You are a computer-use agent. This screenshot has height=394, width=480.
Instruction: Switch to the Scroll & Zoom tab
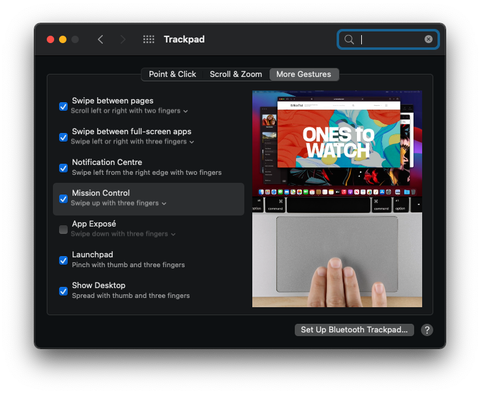tap(236, 74)
